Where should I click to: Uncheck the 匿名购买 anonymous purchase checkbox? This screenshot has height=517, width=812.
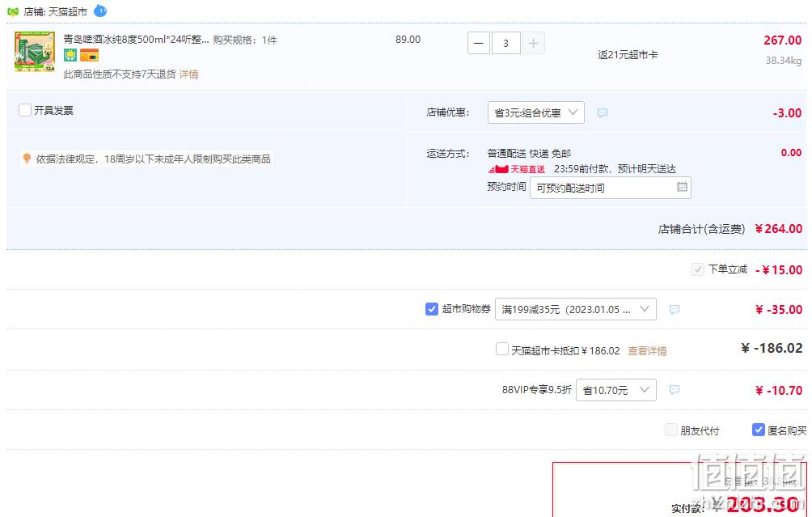click(759, 430)
